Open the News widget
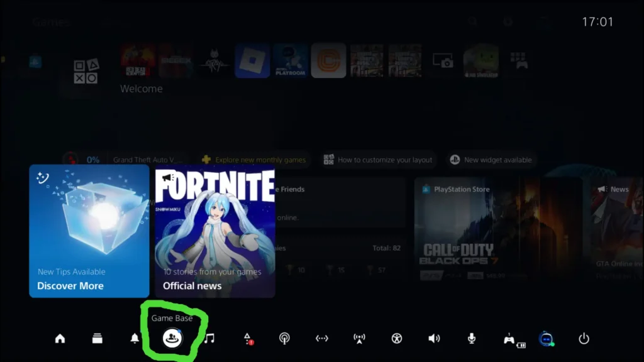This screenshot has width=644, height=362. coord(617,231)
